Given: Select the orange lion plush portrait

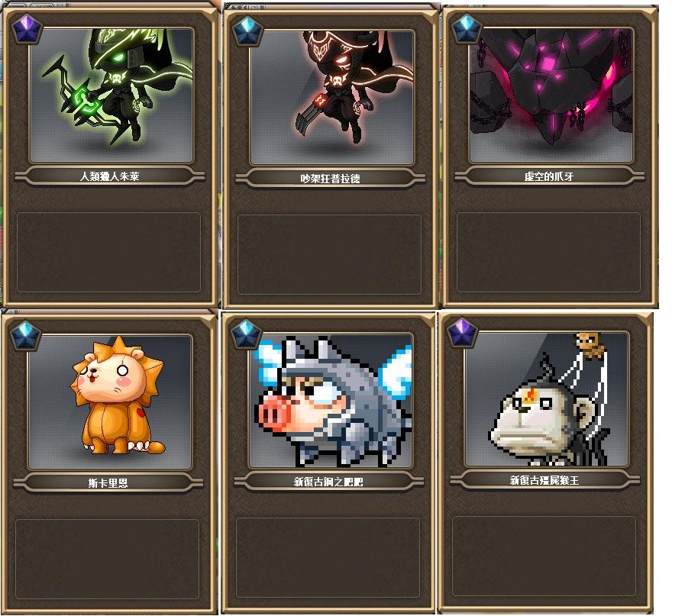Looking at the screenshot, I should [x=110, y=402].
